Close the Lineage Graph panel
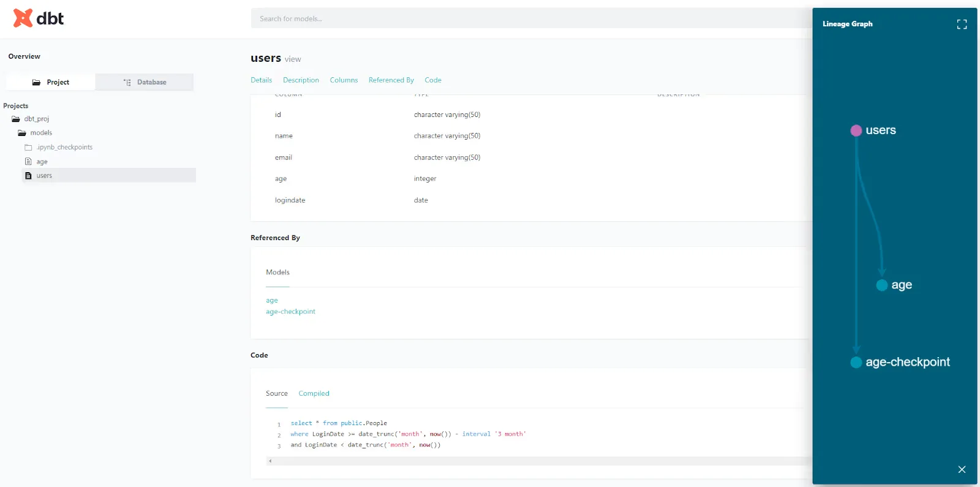The width and height of the screenshot is (980, 487). tap(962, 469)
